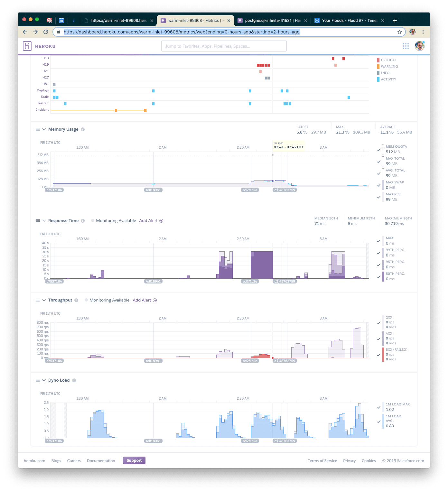Collapse the Throughput section chevron

point(44,300)
